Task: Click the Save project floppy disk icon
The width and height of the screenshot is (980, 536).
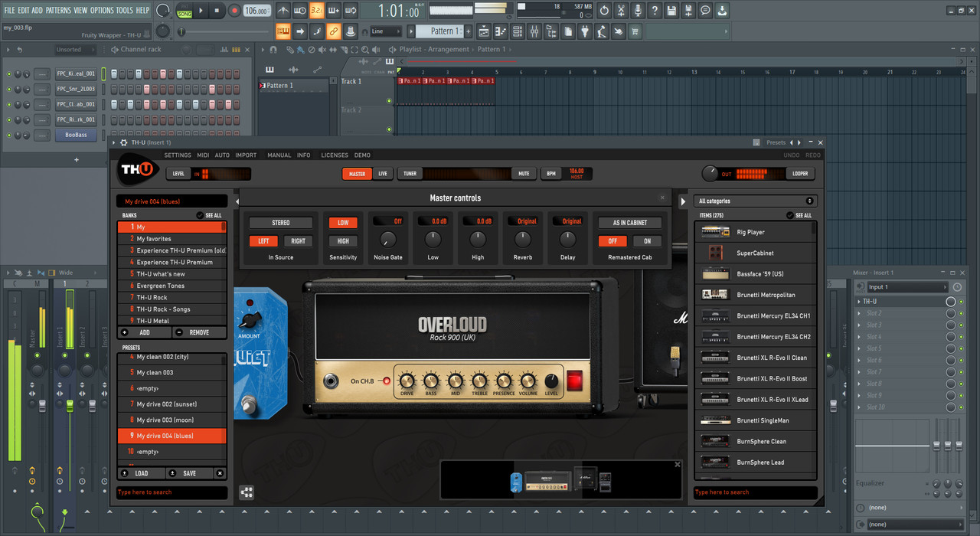Action: 671,11
